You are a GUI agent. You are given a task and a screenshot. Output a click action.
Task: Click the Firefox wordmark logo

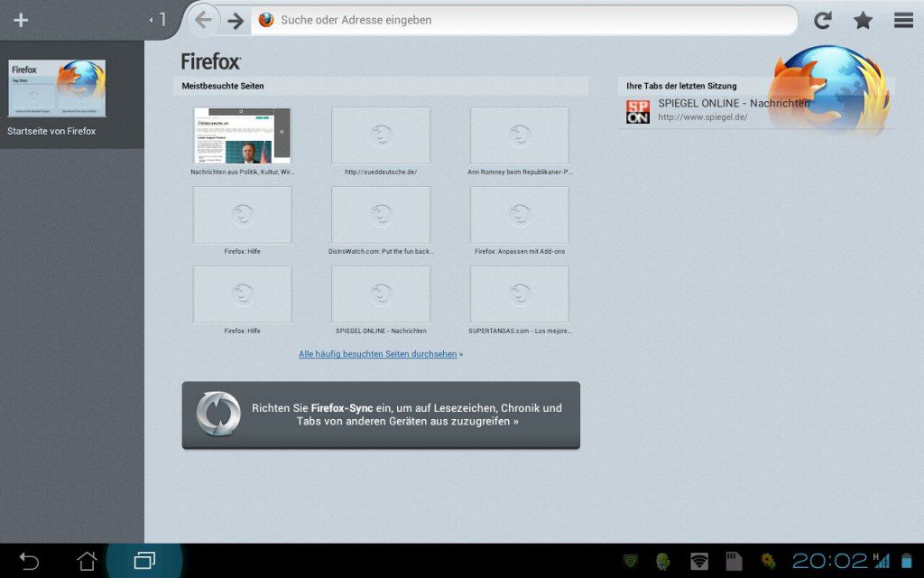pyautogui.click(x=210, y=61)
